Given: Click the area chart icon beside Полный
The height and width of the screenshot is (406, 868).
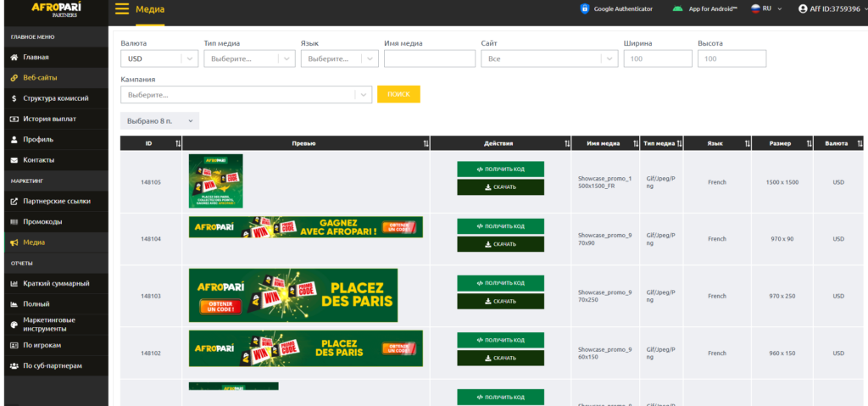Looking at the screenshot, I should point(14,304).
